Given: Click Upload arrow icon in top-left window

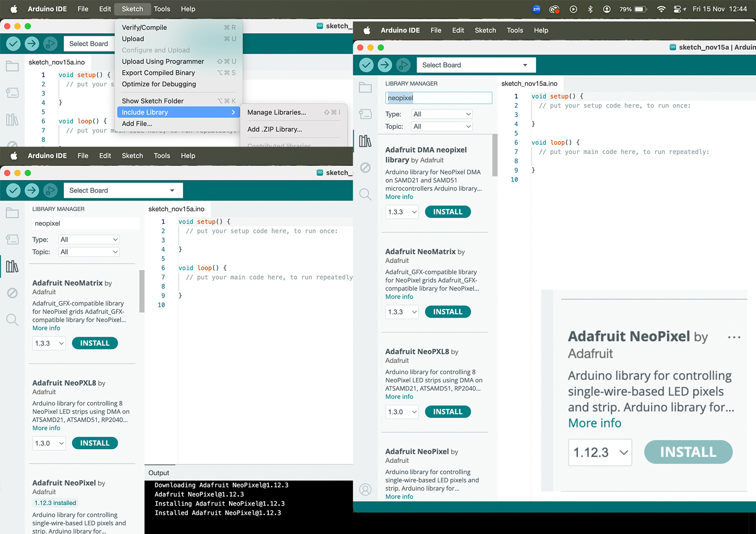Looking at the screenshot, I should pyautogui.click(x=32, y=44).
